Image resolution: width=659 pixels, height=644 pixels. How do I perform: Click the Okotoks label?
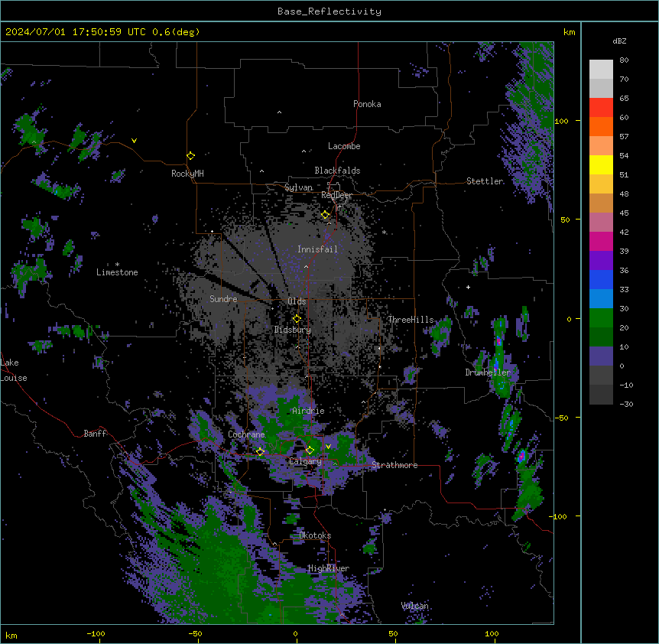point(315,535)
